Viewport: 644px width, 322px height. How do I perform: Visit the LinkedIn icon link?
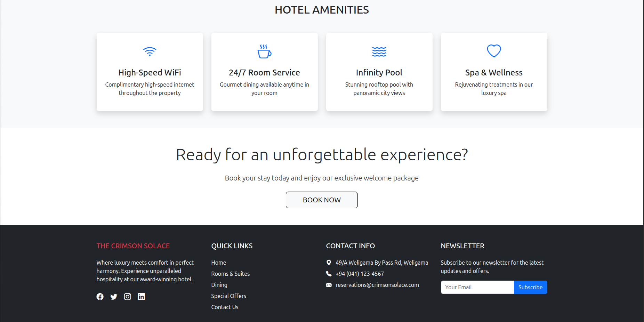(141, 297)
